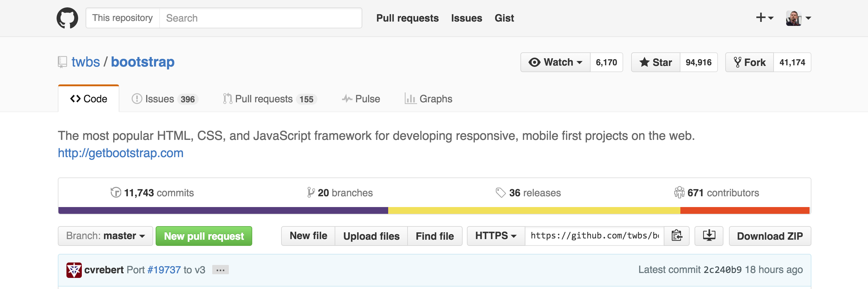
Task: Click the New file button
Action: [308, 236]
